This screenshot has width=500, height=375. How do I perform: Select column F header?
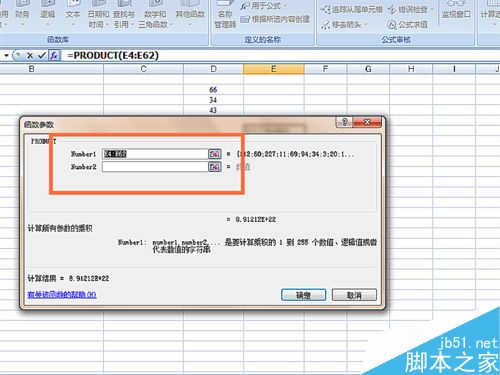(325, 69)
